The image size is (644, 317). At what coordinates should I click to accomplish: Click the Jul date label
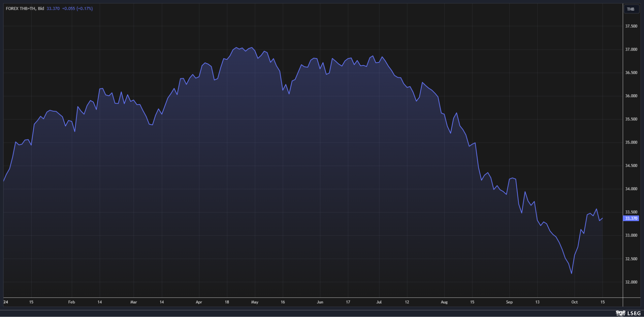tap(379, 302)
